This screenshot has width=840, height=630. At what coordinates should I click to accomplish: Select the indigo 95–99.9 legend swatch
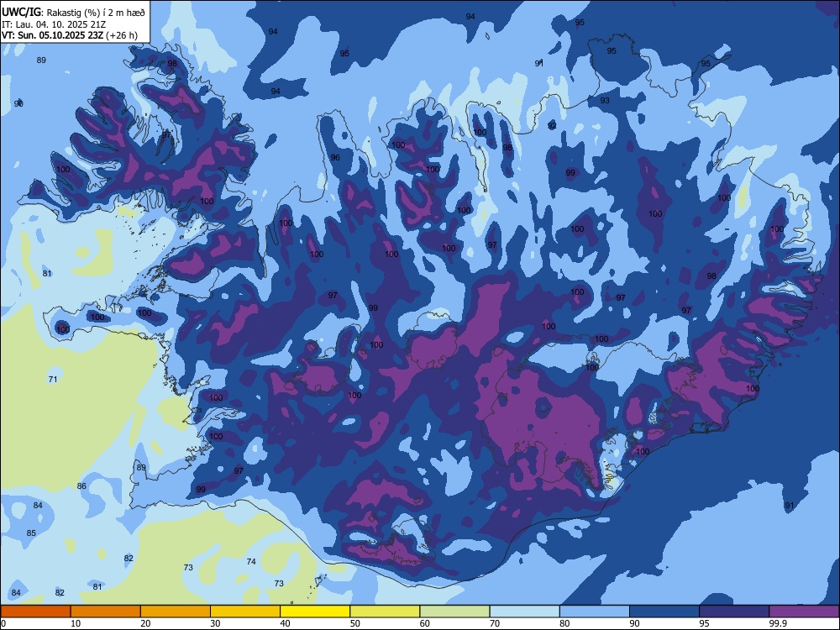pos(734,612)
